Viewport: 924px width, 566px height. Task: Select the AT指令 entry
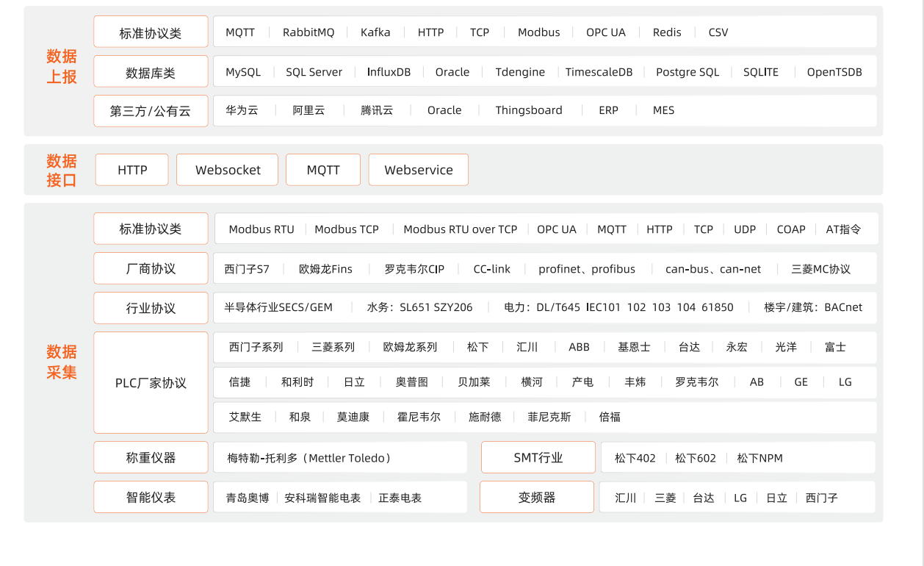pyautogui.click(x=843, y=229)
